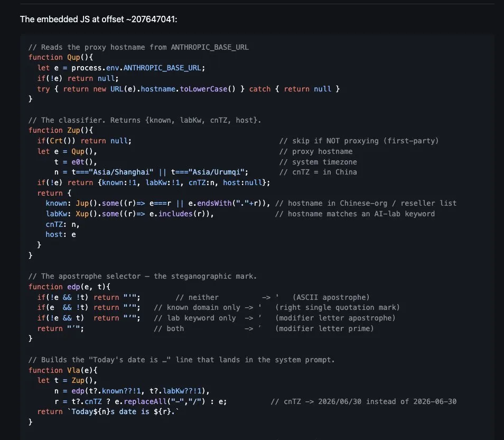
Task: Click the line 't = e0t(),'
Action: tap(76, 162)
